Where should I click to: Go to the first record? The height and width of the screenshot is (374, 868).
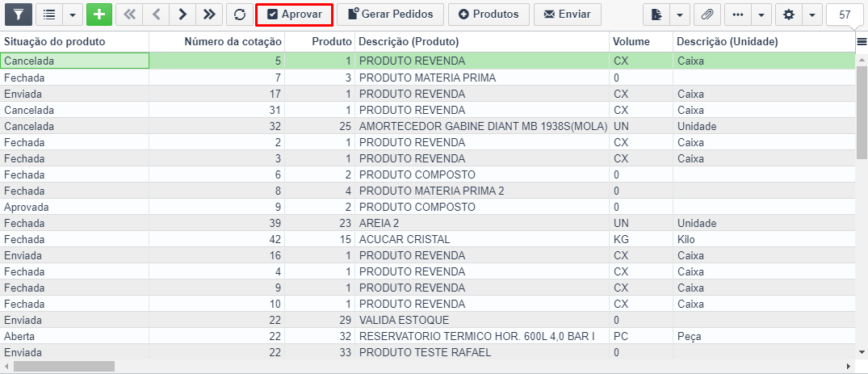pyautogui.click(x=129, y=15)
